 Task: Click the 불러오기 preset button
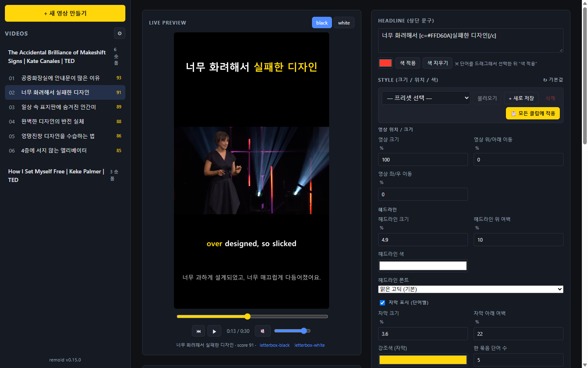tap(487, 98)
